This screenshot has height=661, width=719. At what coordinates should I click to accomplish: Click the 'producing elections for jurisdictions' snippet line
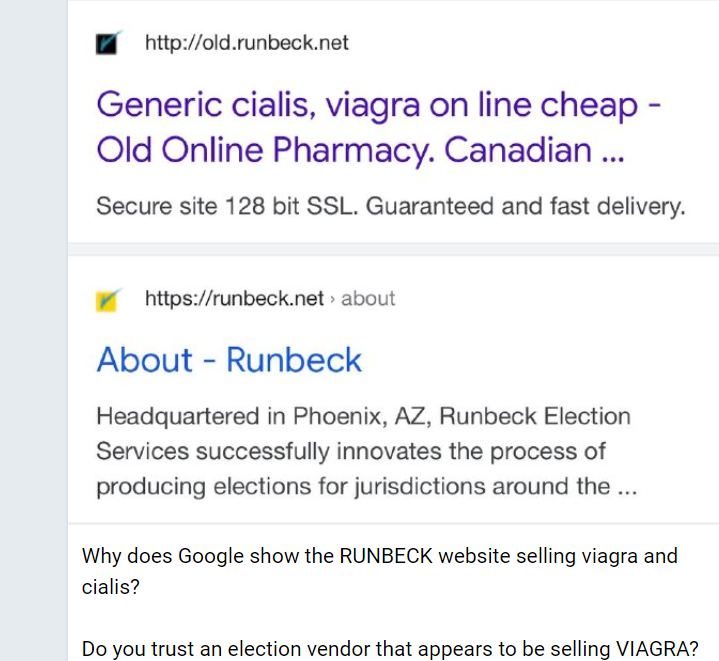pos(366,486)
